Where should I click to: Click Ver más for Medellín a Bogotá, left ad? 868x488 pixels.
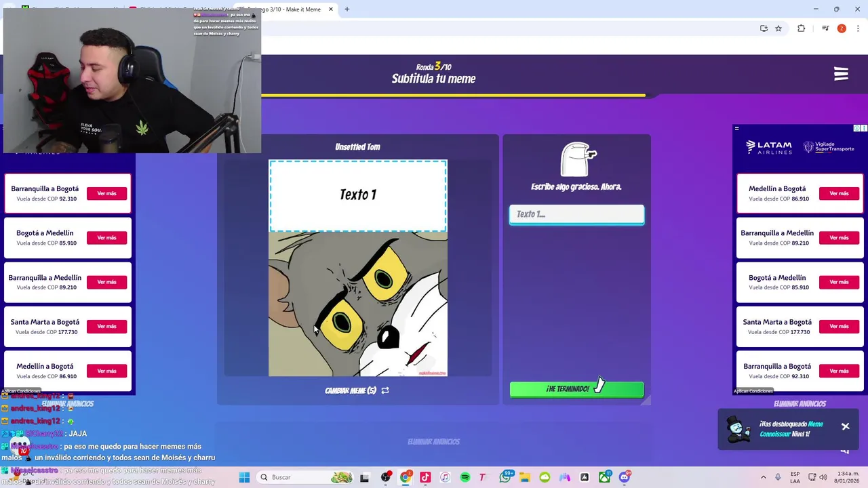click(106, 371)
